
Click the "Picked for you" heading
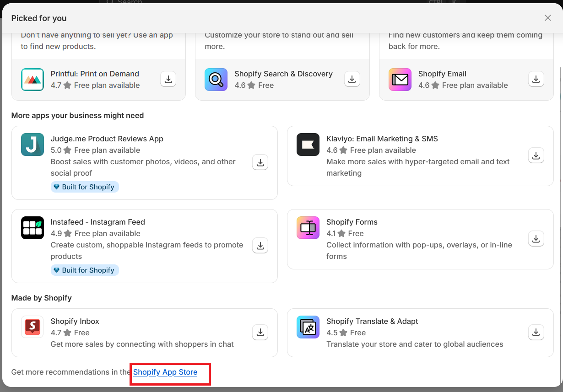(x=39, y=18)
